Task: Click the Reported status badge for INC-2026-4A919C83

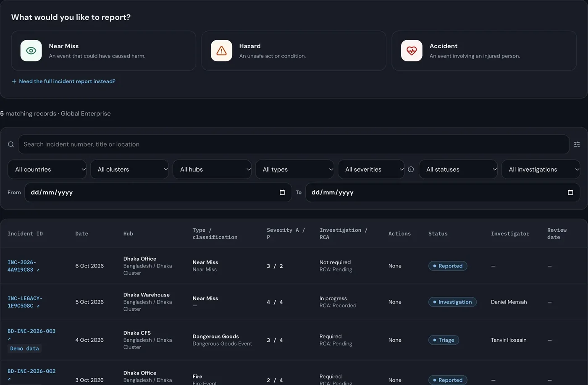Action: pos(448,266)
